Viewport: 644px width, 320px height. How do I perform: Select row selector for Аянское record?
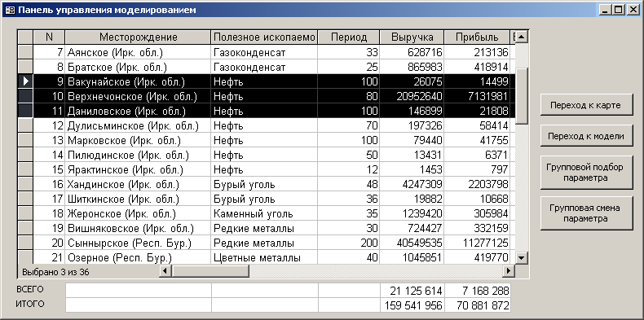pos(25,52)
